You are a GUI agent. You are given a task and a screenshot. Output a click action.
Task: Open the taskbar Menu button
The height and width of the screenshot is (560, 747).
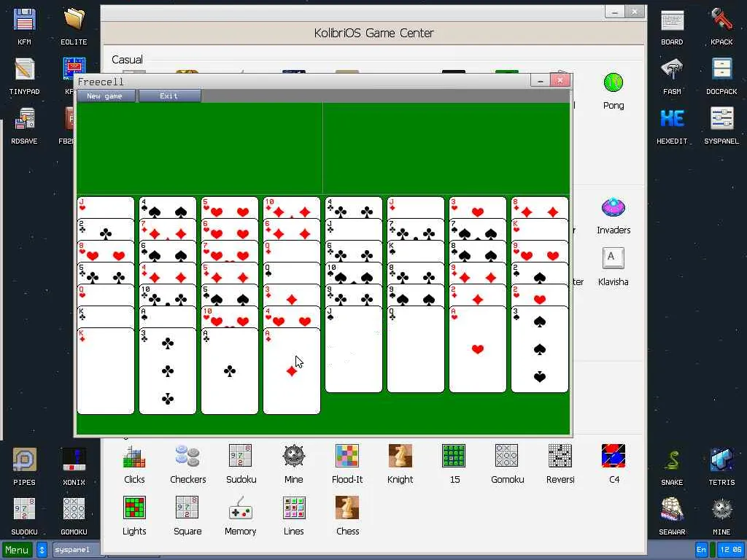(x=18, y=550)
